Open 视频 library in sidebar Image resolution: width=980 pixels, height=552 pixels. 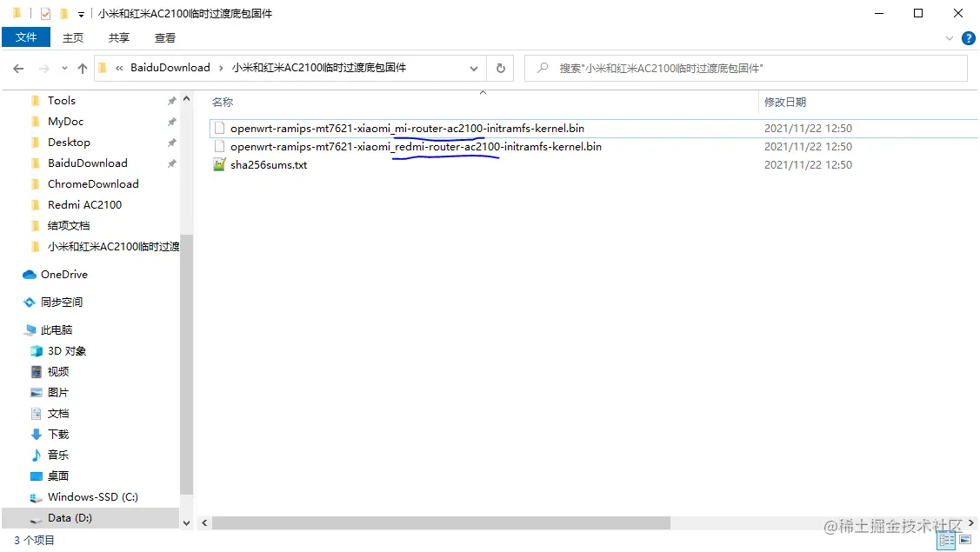pyautogui.click(x=58, y=371)
